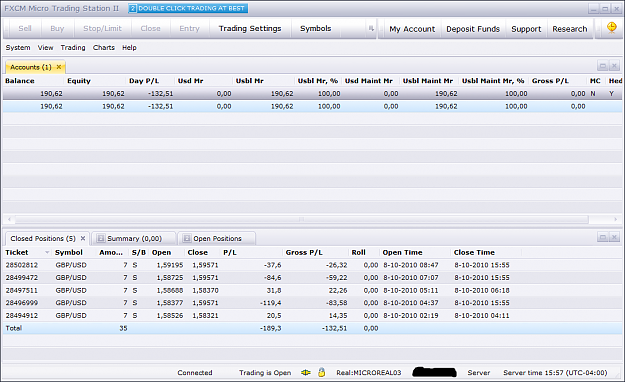Click the Usbl Mr, % column header
Screen dimensions: 625x382
(x=318, y=81)
